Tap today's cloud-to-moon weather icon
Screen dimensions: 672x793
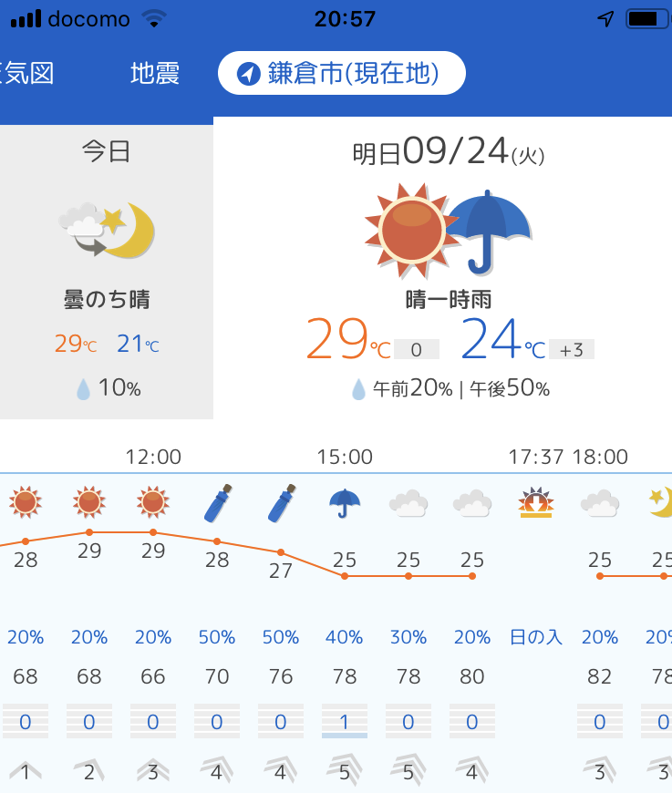pyautogui.click(x=107, y=230)
